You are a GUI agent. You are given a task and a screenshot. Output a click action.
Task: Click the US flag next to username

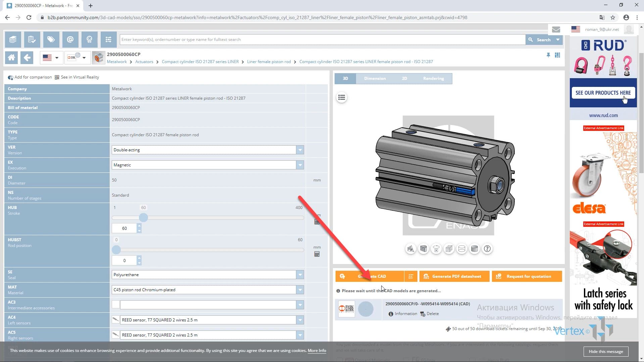[x=576, y=29]
